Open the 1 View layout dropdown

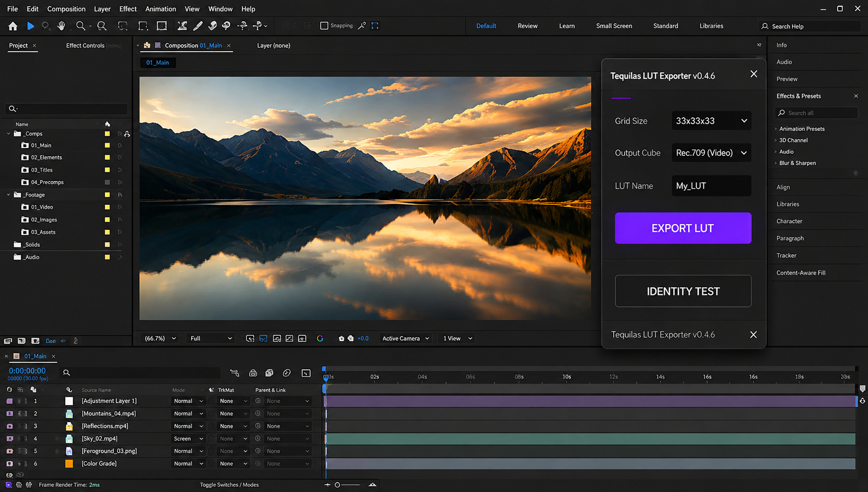(x=457, y=338)
